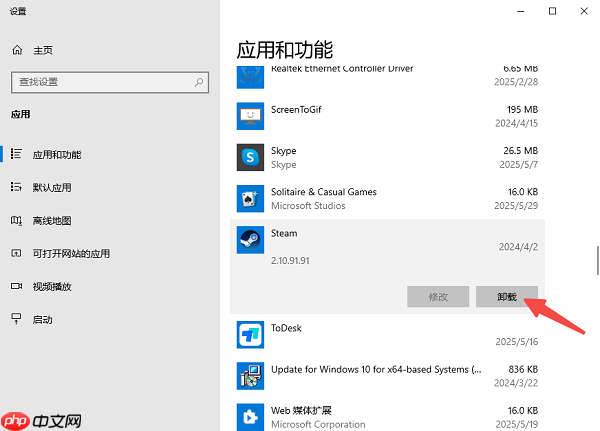Click the 可打开网站的应用 sidebar icon
The height and width of the screenshot is (431, 600).
coord(16,253)
